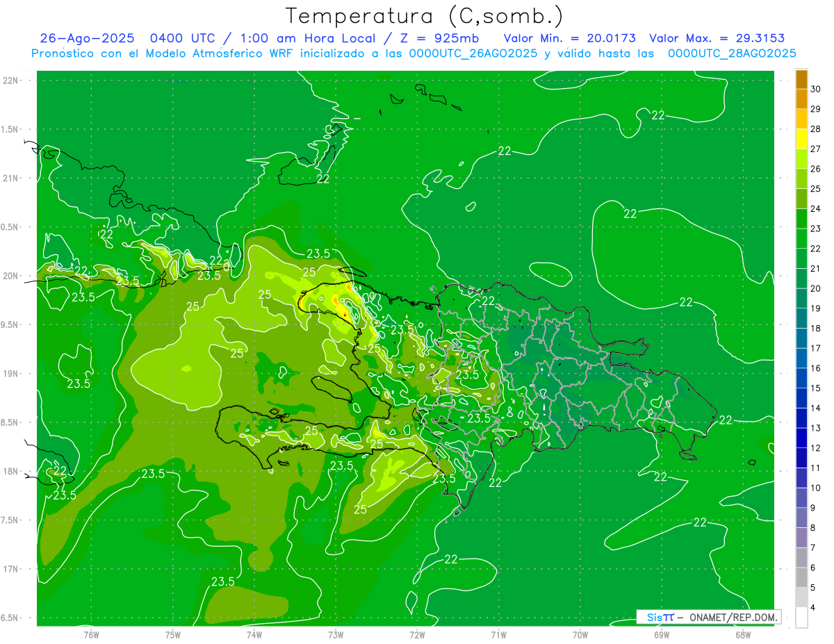The height and width of the screenshot is (644, 834).
Task: Click the yellow swatch between 27 and 28 on the scale
Action: [x=801, y=139]
